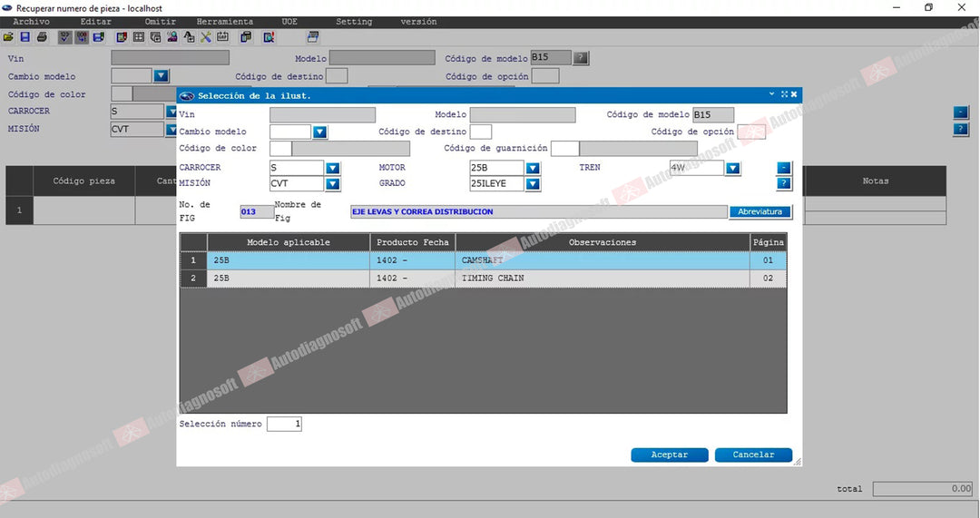The image size is (980, 518).
Task: Open the MISIÓN dropdown in the dialog
Action: 332,184
